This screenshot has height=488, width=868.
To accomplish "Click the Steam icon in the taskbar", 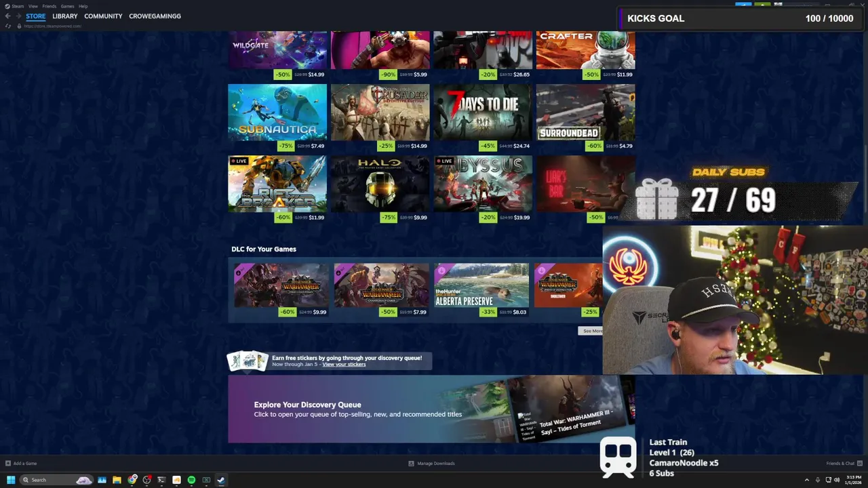I will tap(221, 480).
